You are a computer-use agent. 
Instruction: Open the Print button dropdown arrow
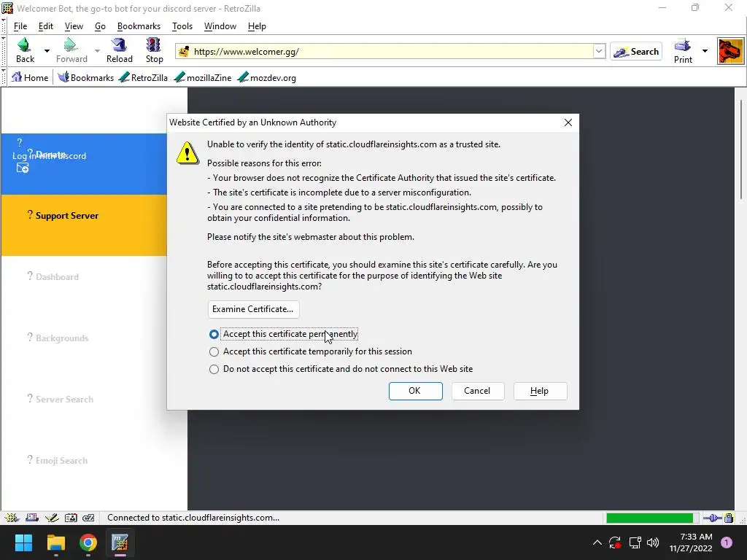(x=705, y=51)
